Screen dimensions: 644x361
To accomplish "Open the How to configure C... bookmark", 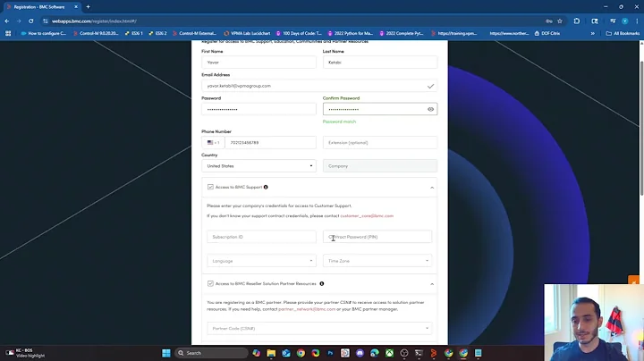I will (x=43, y=33).
